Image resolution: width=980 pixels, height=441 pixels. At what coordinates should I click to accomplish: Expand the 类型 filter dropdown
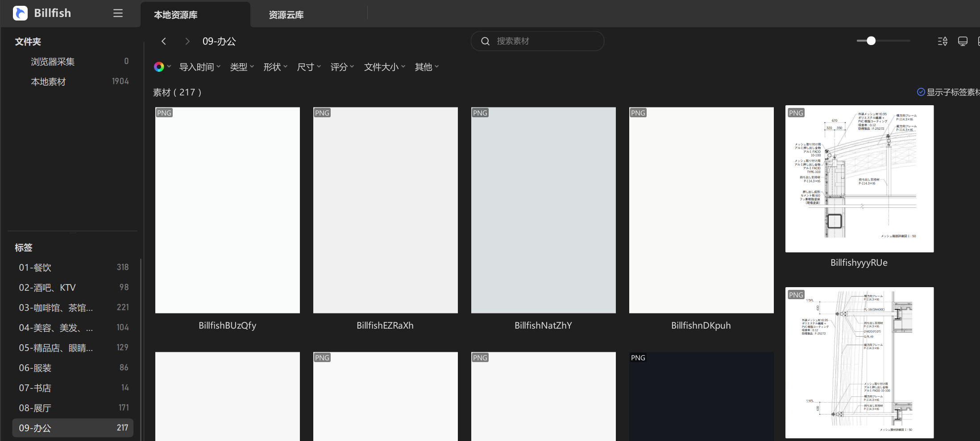click(x=242, y=67)
